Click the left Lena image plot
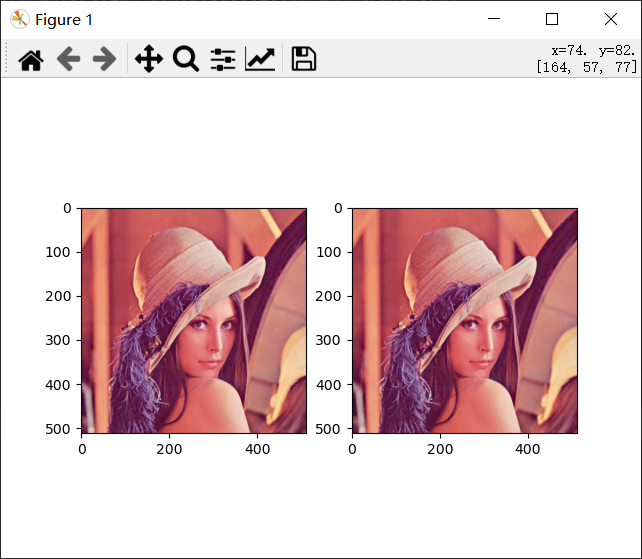Image resolution: width=642 pixels, height=559 pixels. coord(194,321)
